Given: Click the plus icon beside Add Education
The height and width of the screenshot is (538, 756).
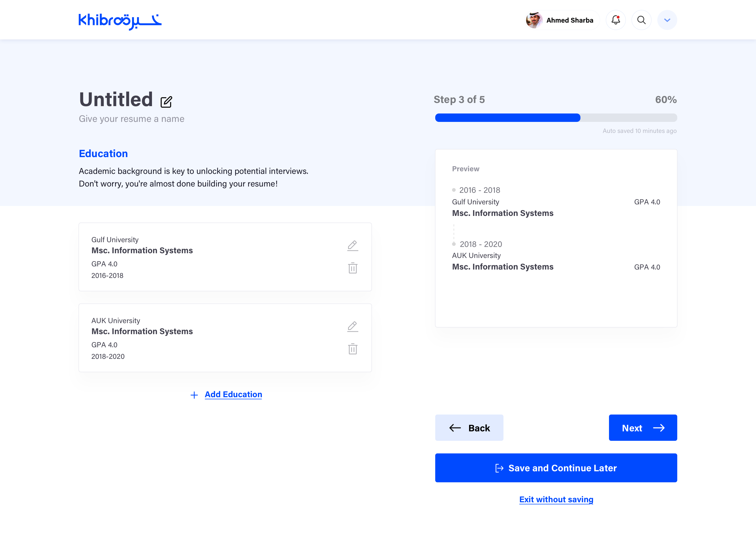Looking at the screenshot, I should point(194,395).
